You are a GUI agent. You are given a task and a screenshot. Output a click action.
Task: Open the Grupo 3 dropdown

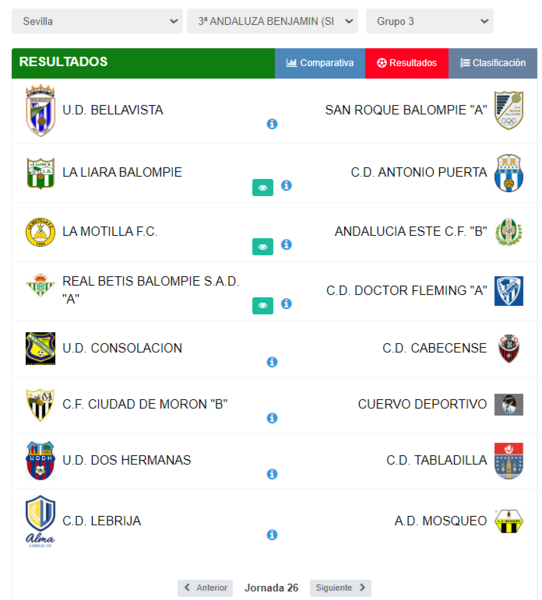[x=429, y=21]
